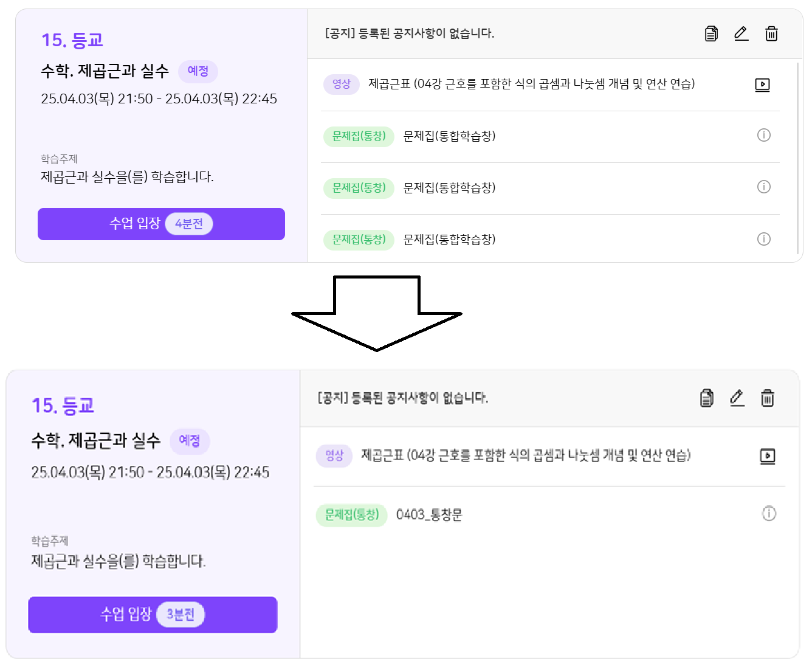This screenshot has height=661, width=812.
Task: Click the trash delete icon in upper card
Action: [771, 33]
